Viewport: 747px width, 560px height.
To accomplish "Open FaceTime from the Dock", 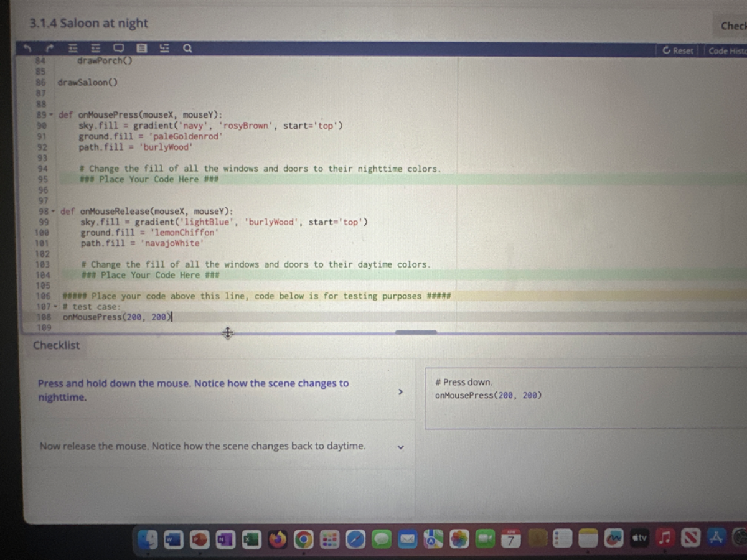I will click(485, 539).
